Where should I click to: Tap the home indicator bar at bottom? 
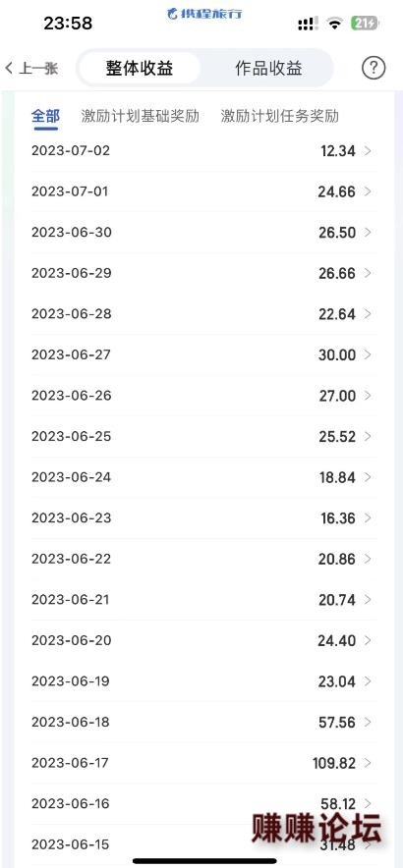(204, 861)
